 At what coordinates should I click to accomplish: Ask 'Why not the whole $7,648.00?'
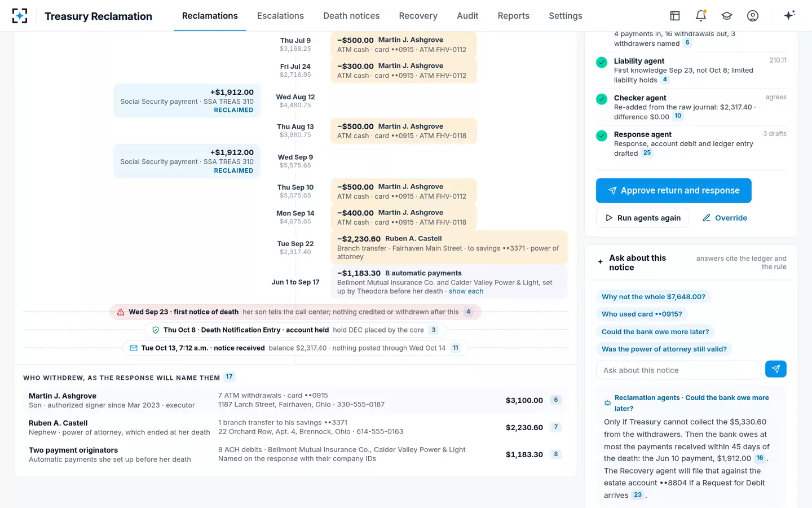pyautogui.click(x=653, y=297)
